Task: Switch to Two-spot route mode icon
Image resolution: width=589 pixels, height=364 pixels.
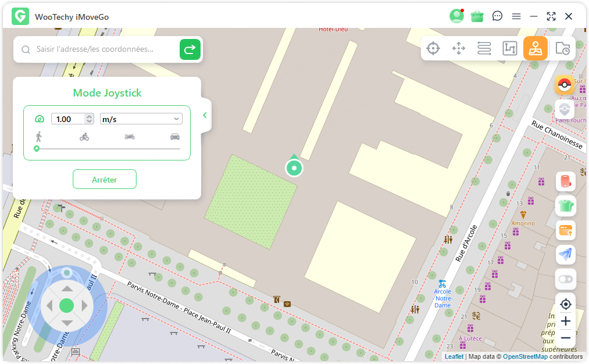Action: coord(484,48)
